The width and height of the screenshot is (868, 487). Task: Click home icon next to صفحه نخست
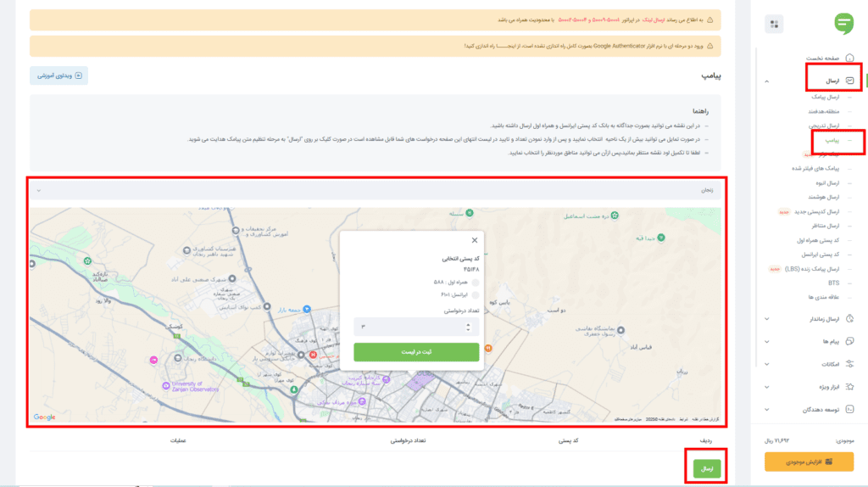849,59
